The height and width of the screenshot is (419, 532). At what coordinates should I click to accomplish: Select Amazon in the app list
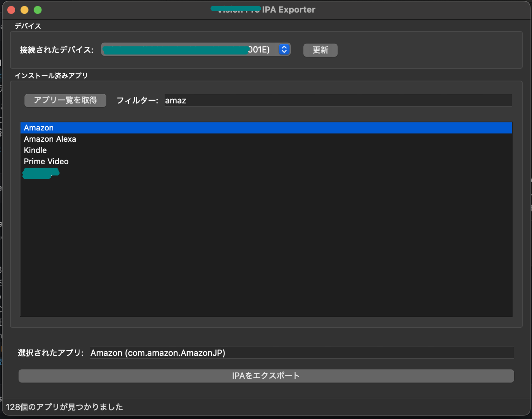[266, 128]
